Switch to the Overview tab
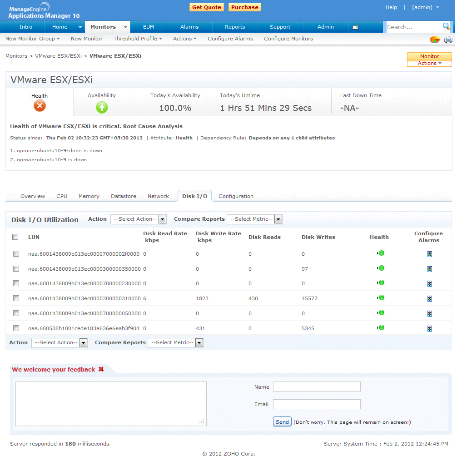This screenshot has width=457, height=476. 33,196
